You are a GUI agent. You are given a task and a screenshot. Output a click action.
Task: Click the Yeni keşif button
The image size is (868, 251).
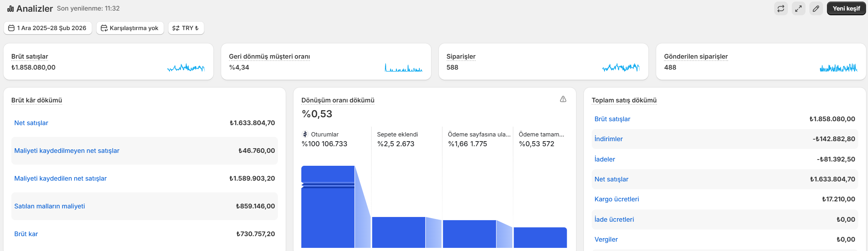pos(847,9)
